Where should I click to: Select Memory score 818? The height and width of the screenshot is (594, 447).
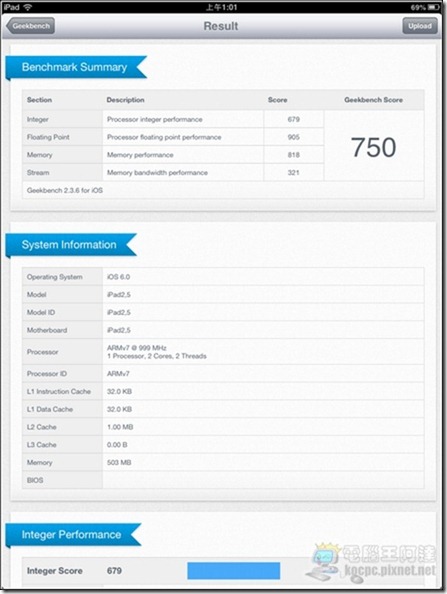pyautogui.click(x=294, y=155)
